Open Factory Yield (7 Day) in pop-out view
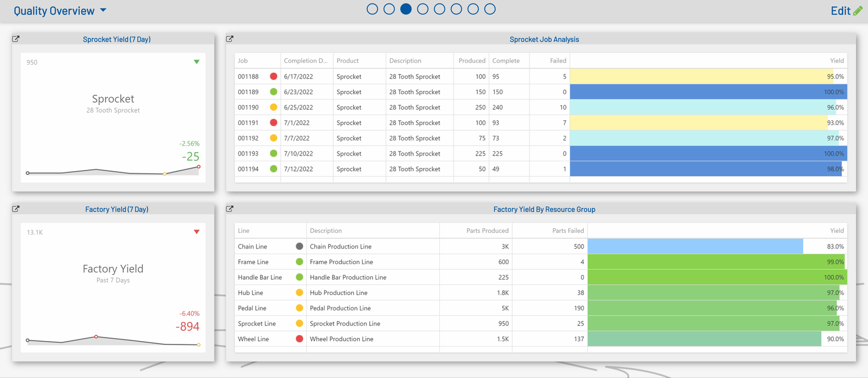Image resolution: width=868 pixels, height=378 pixels. [16, 209]
